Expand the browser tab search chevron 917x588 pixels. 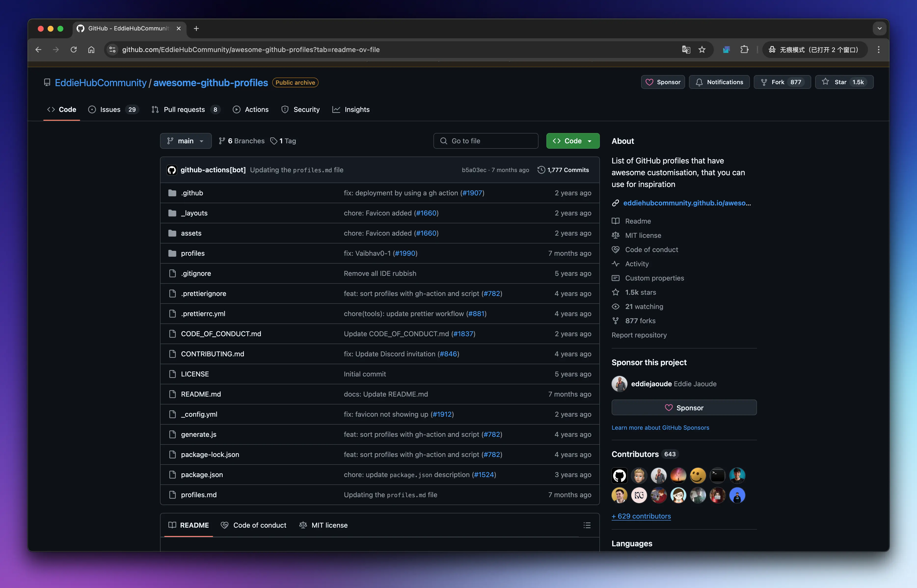pyautogui.click(x=879, y=29)
